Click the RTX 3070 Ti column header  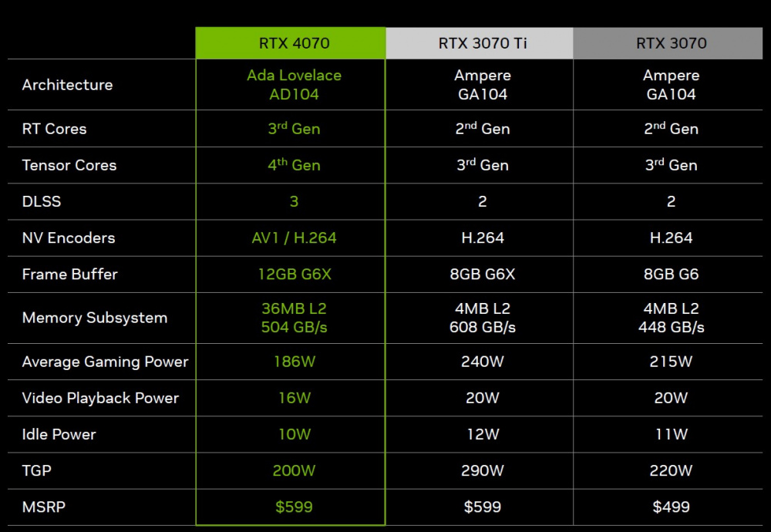click(480, 43)
